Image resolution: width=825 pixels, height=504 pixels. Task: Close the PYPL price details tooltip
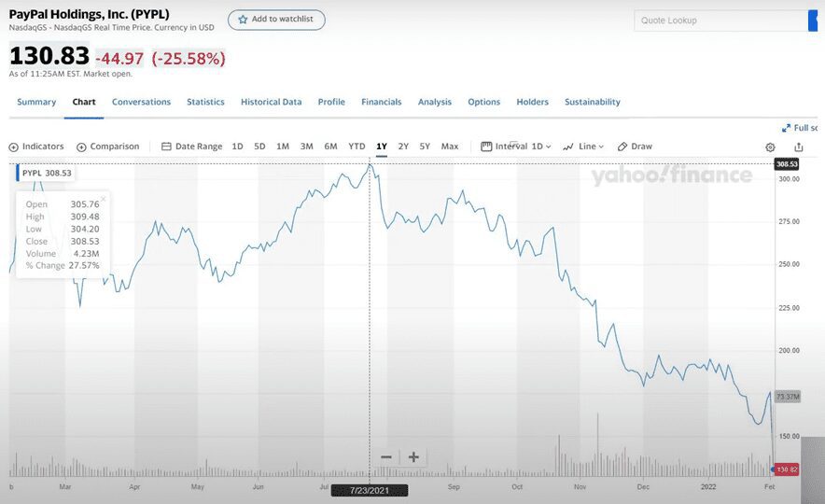(103, 198)
